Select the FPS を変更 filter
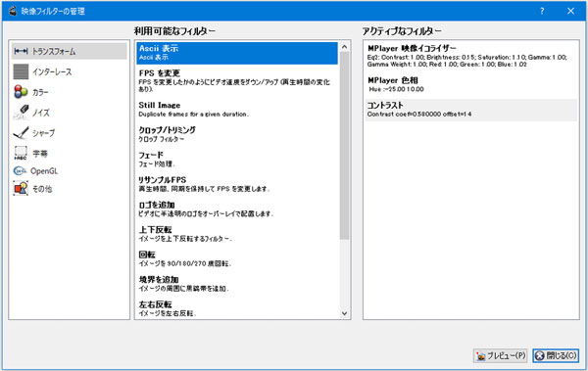 (237, 80)
